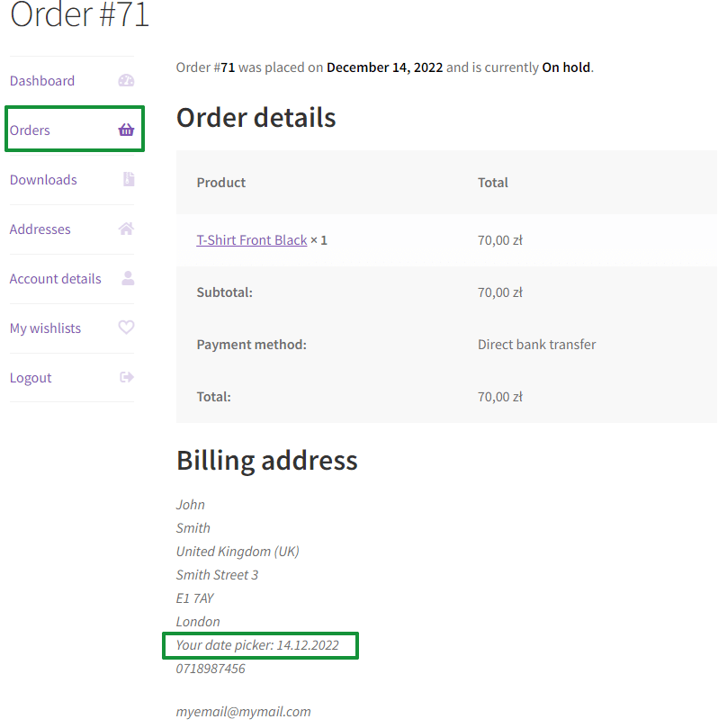Click the Direct bank transfer text

point(536,345)
